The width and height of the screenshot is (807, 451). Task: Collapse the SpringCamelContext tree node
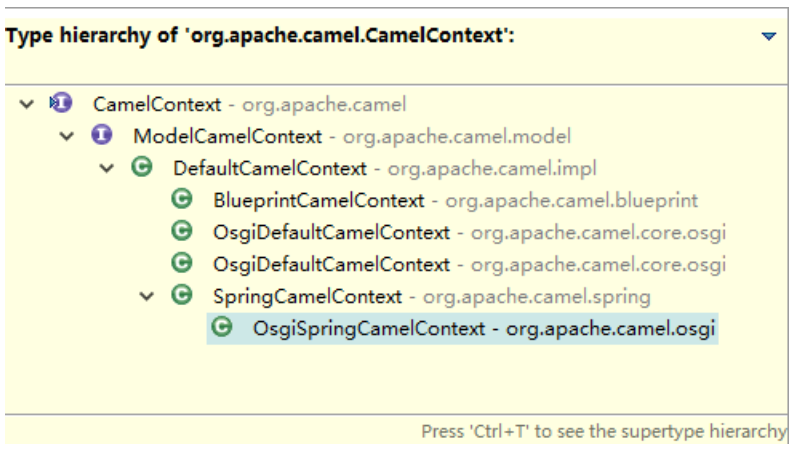148,296
